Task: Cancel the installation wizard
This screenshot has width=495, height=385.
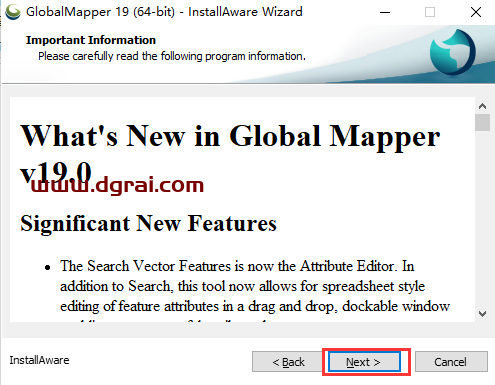Action: 451,362
